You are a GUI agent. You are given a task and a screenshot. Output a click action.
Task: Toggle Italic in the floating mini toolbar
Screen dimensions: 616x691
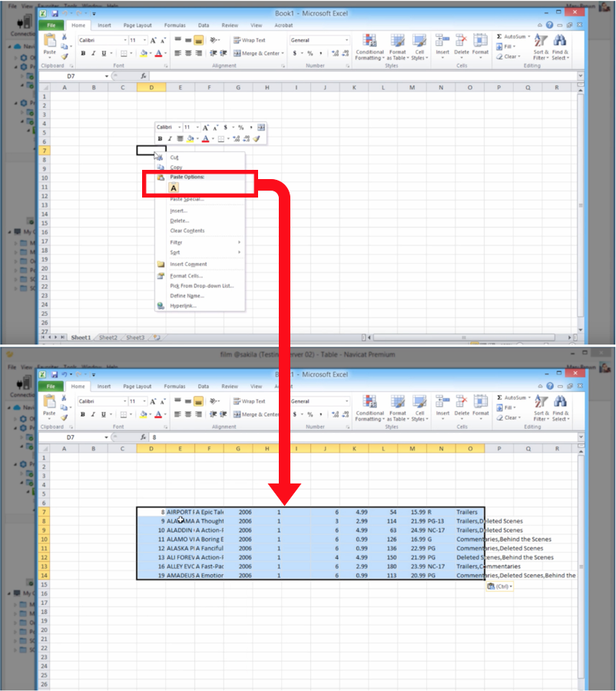(170, 139)
